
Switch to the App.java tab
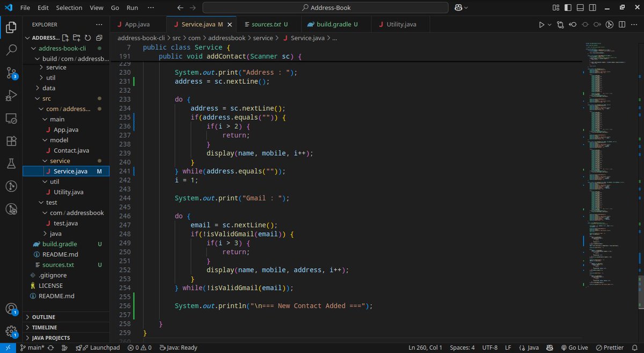[138, 25]
